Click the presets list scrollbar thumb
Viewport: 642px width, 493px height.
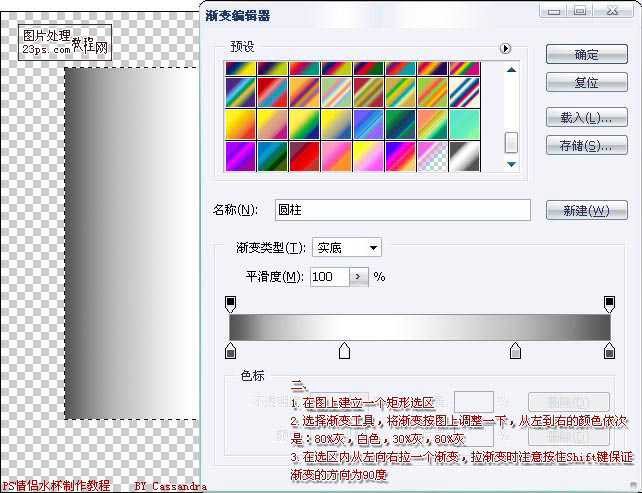[x=511, y=142]
